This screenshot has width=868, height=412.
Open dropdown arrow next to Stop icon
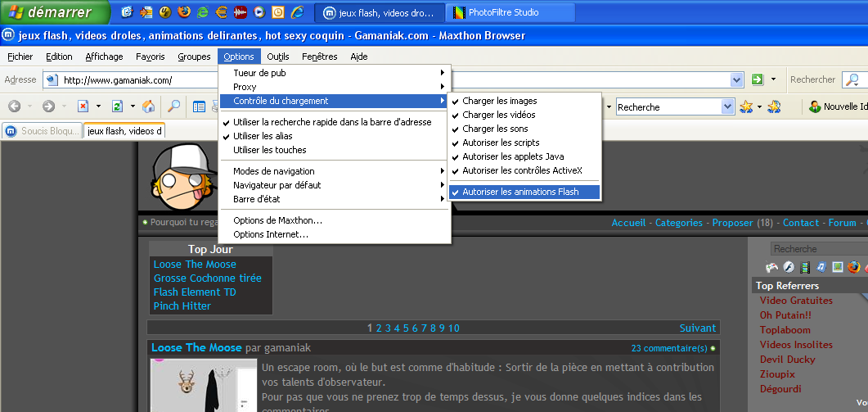98,106
